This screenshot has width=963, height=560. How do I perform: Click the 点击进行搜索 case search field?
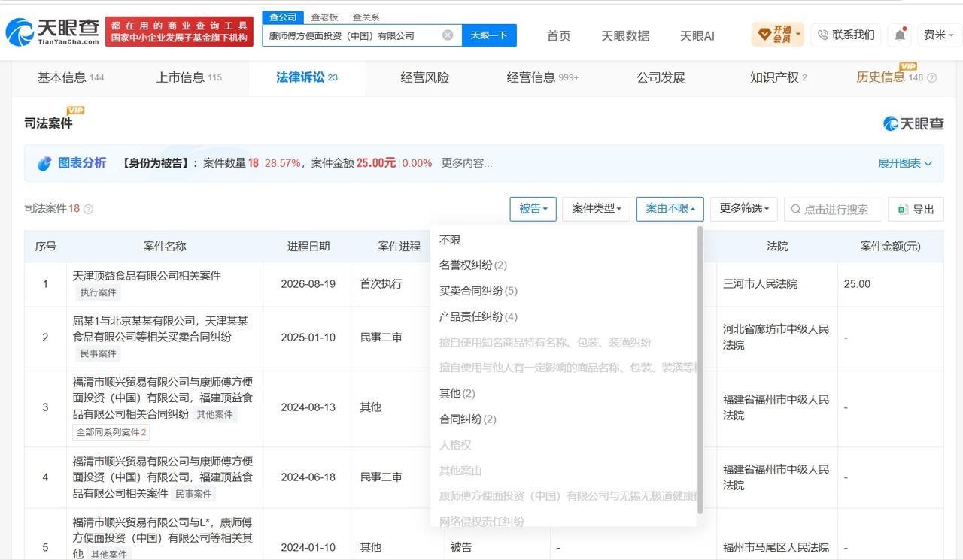tap(833, 209)
